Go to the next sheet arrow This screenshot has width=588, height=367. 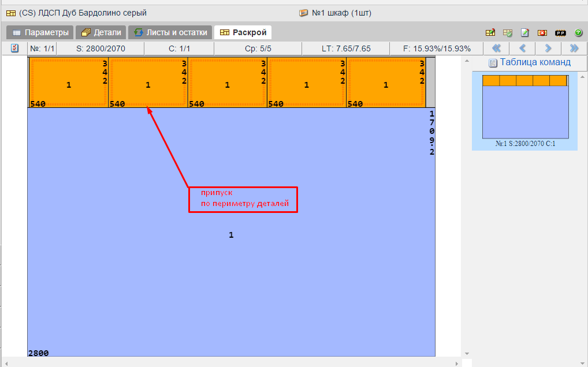[548, 48]
